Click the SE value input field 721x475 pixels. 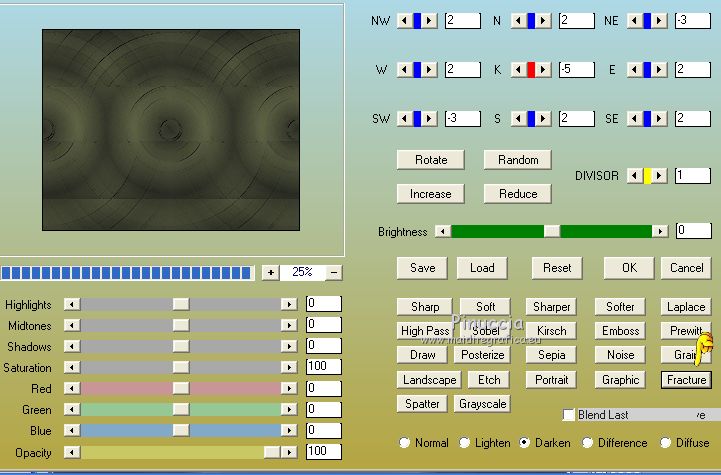pyautogui.click(x=692, y=118)
